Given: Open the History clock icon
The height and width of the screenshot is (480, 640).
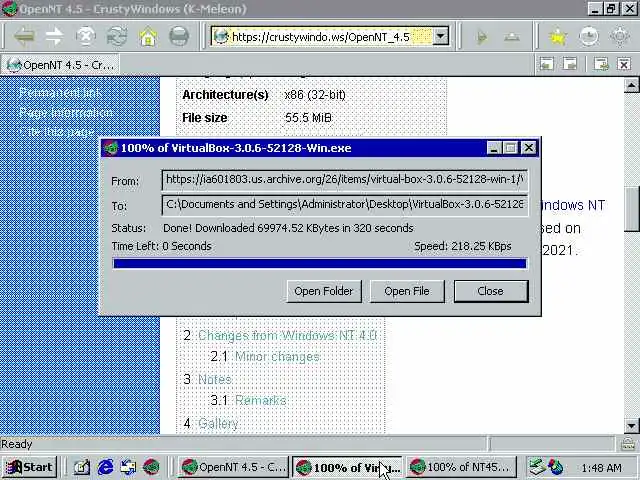Looking at the screenshot, I should click(589, 37).
